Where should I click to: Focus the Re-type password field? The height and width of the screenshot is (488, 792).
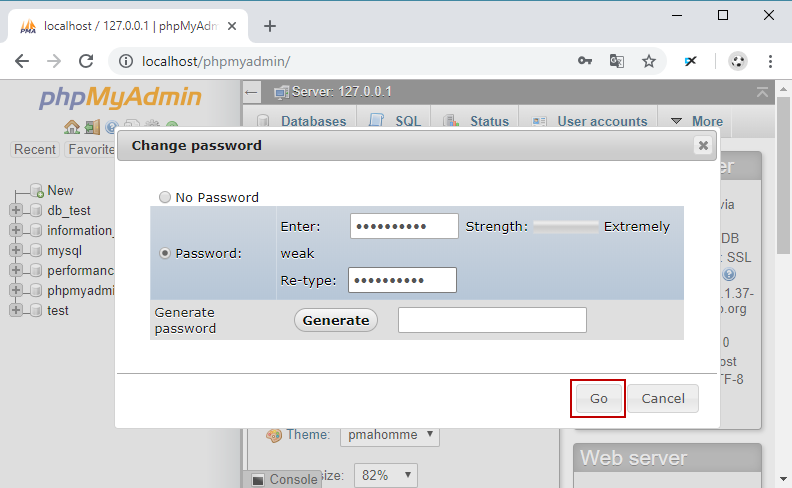[x=402, y=280]
